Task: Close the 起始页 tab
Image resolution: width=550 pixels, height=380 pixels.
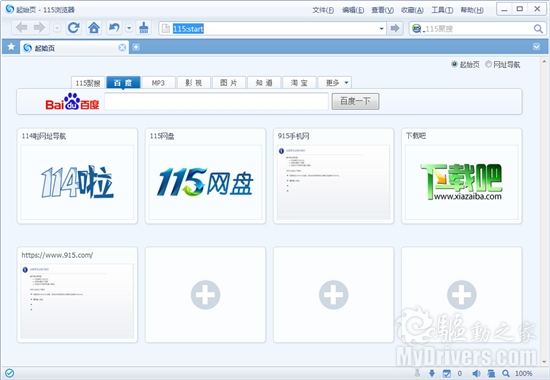Action: tap(122, 48)
